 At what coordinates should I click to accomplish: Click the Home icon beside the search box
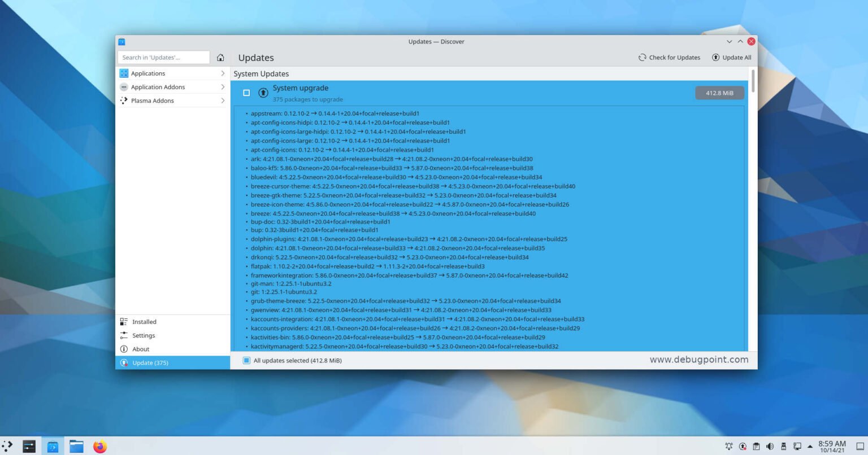pyautogui.click(x=220, y=58)
